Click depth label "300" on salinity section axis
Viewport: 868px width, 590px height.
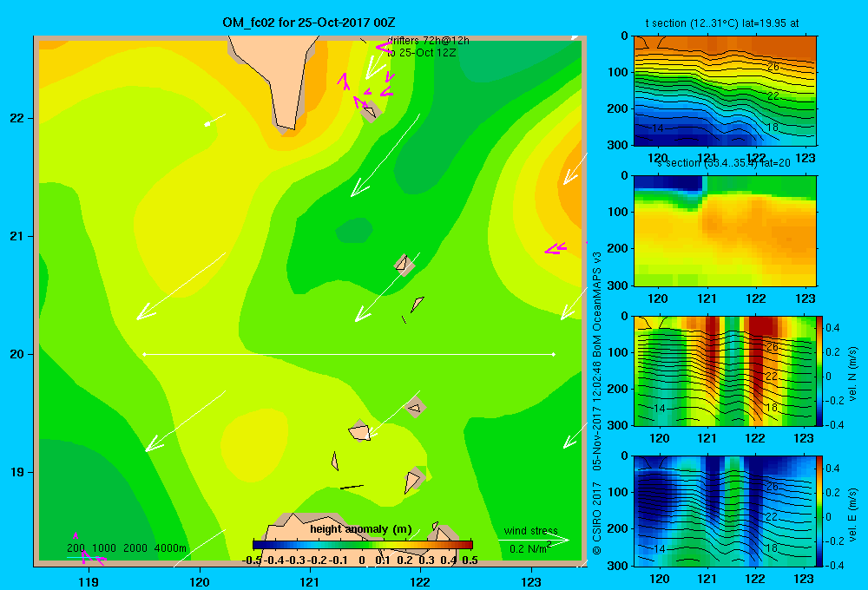tap(618, 285)
